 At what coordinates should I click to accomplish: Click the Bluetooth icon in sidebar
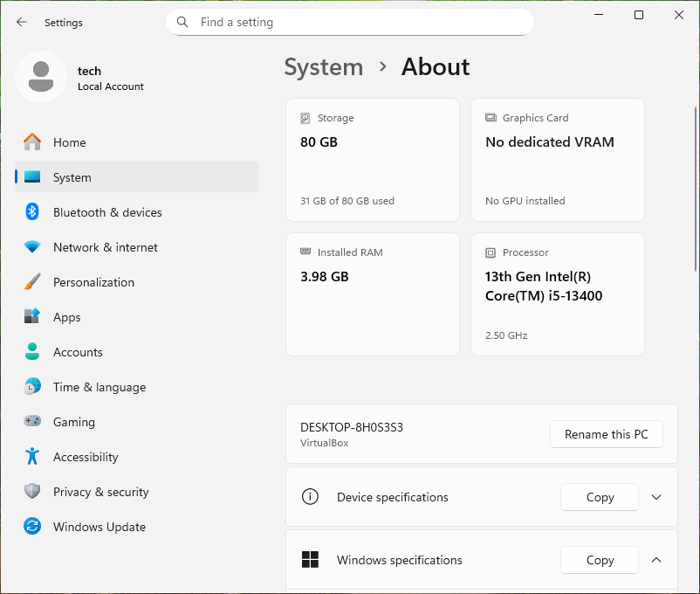pos(32,212)
